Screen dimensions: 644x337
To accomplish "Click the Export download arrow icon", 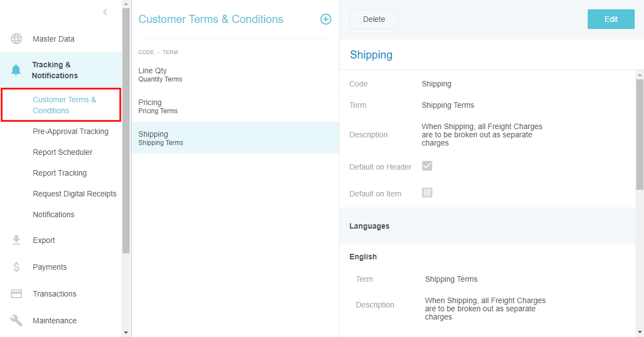I will (16, 240).
